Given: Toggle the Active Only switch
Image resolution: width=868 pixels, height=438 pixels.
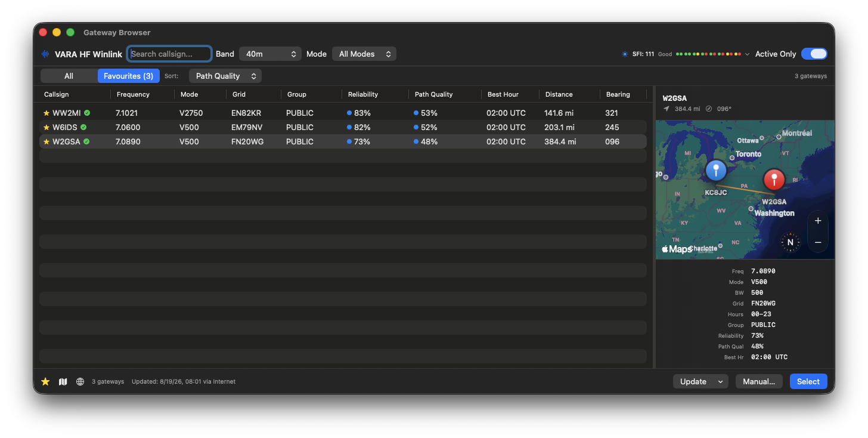Looking at the screenshot, I should [814, 54].
